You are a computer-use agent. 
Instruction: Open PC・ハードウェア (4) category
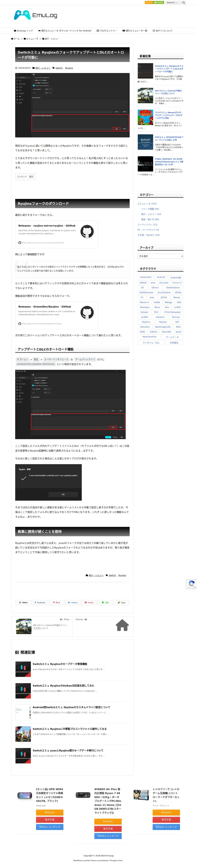coord(148,230)
